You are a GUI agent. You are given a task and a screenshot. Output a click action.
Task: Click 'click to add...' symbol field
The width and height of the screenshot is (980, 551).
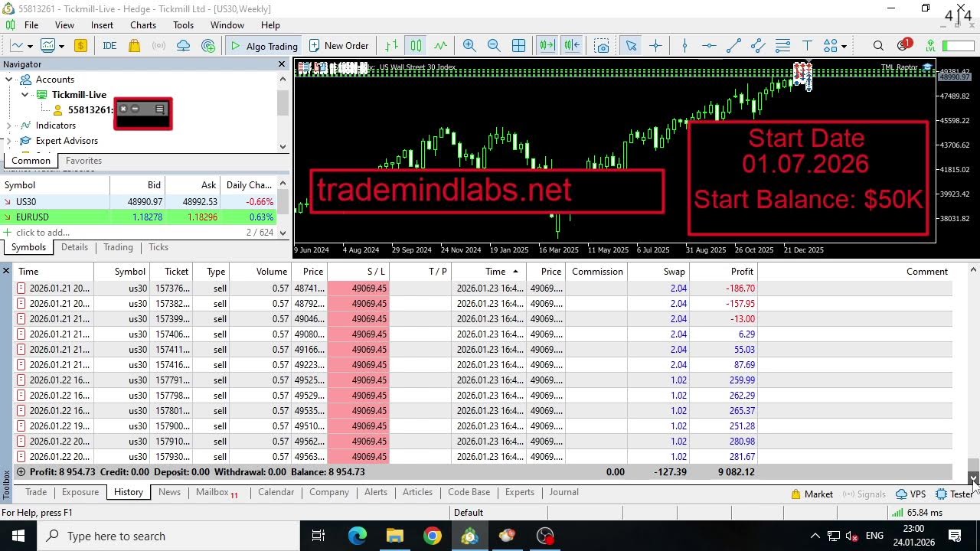43,233
